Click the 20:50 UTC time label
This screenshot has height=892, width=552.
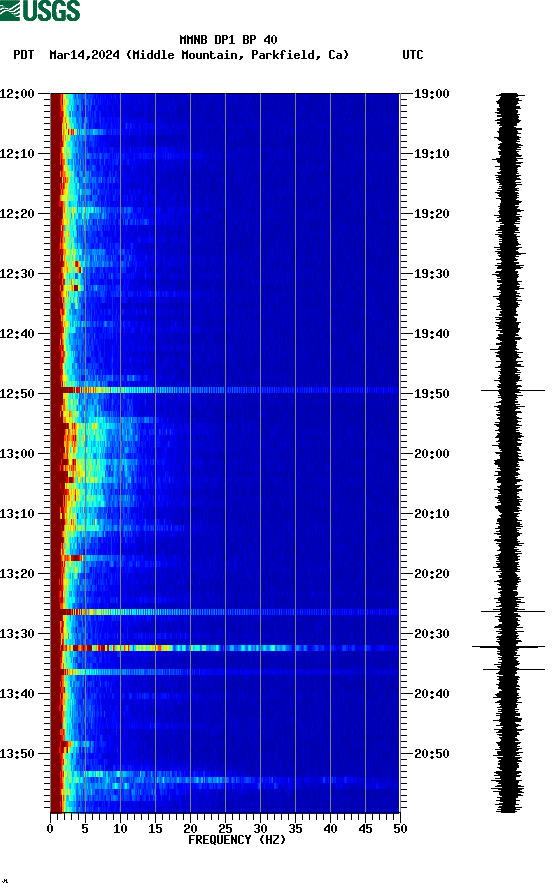[x=432, y=754]
